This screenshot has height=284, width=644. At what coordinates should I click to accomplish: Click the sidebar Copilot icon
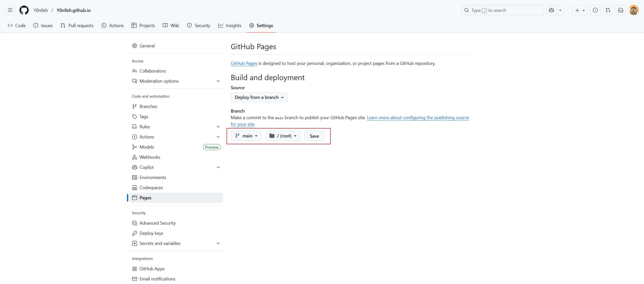click(x=135, y=167)
